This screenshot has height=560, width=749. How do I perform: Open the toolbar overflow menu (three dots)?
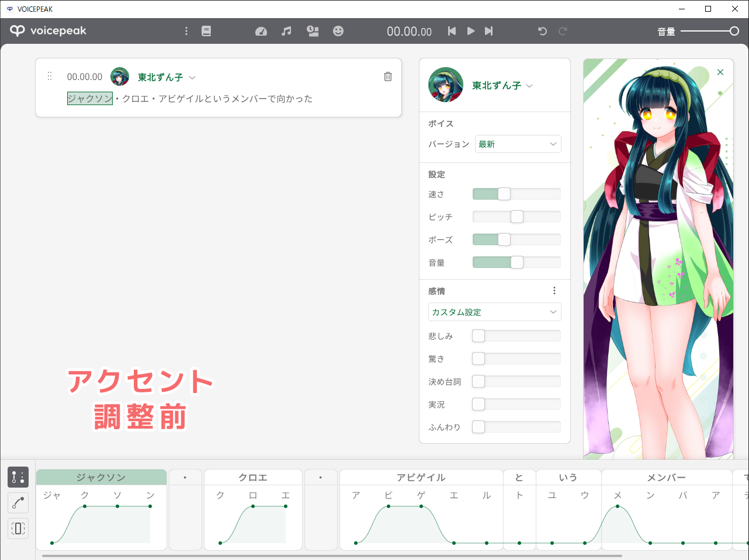click(186, 31)
